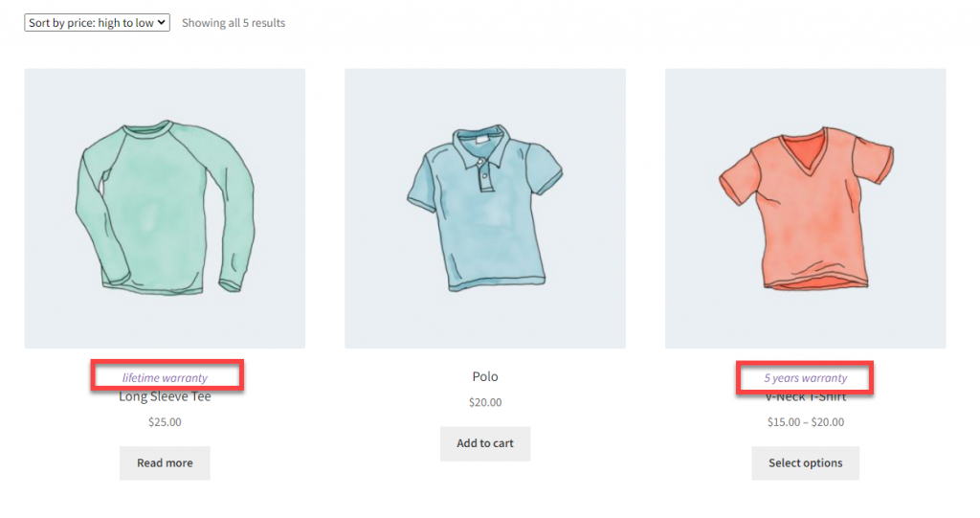This screenshot has height=518, width=980.
Task: Open the red V-Neck T-Shirt image
Action: (x=806, y=209)
